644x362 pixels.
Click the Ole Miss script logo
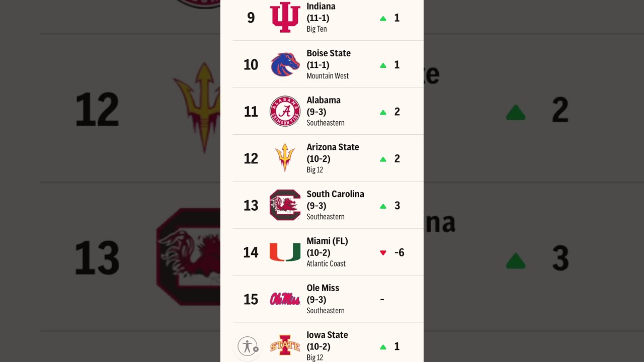[x=285, y=299]
